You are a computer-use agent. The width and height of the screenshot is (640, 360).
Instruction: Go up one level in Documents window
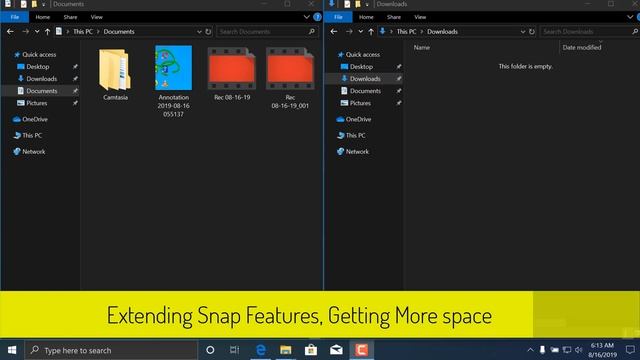click(47, 31)
